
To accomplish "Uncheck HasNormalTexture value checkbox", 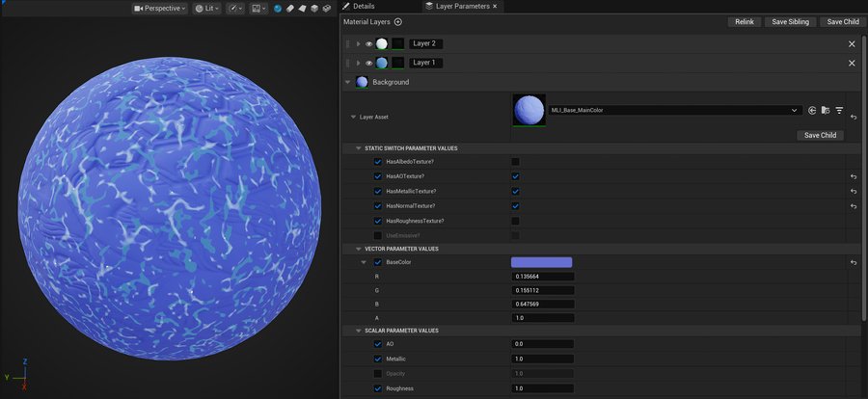I will [516, 206].
